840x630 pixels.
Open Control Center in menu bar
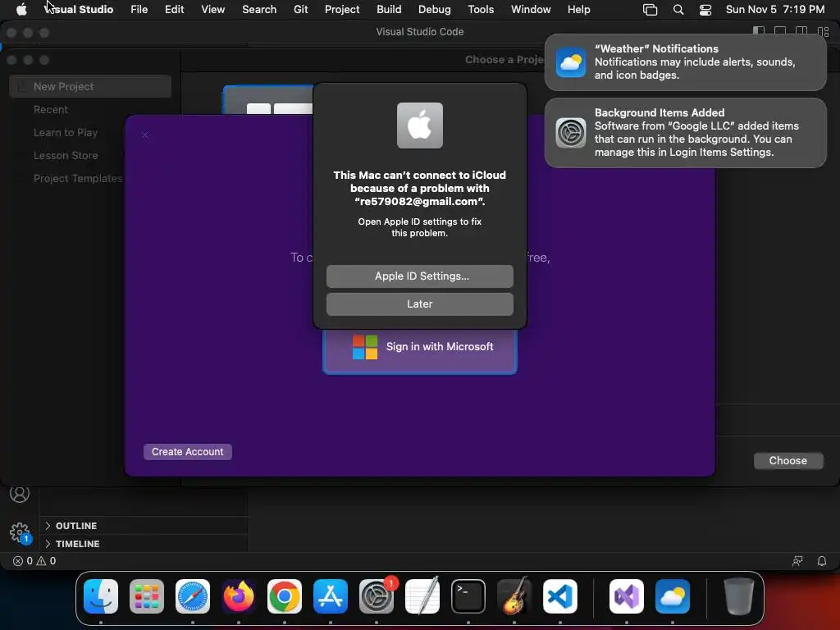[x=705, y=10]
